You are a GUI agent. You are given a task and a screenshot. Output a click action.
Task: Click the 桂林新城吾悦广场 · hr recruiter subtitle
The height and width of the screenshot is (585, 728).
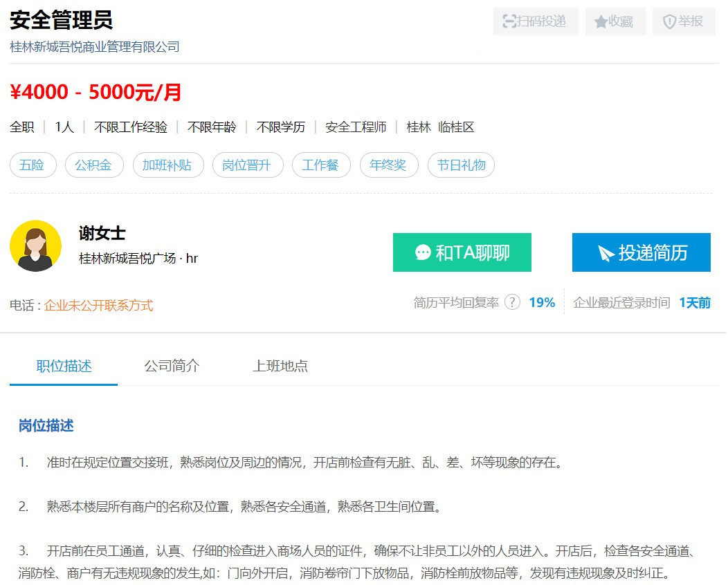pyautogui.click(x=138, y=259)
